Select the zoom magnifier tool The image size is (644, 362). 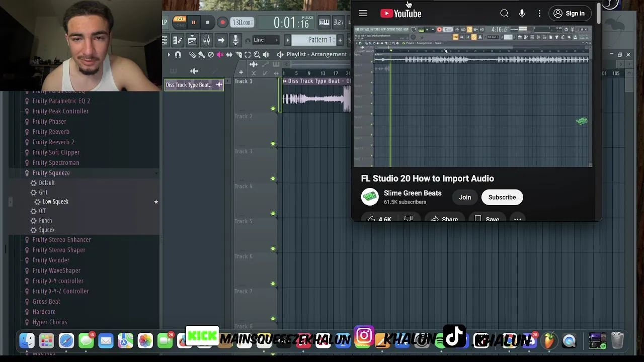pyautogui.click(x=257, y=54)
